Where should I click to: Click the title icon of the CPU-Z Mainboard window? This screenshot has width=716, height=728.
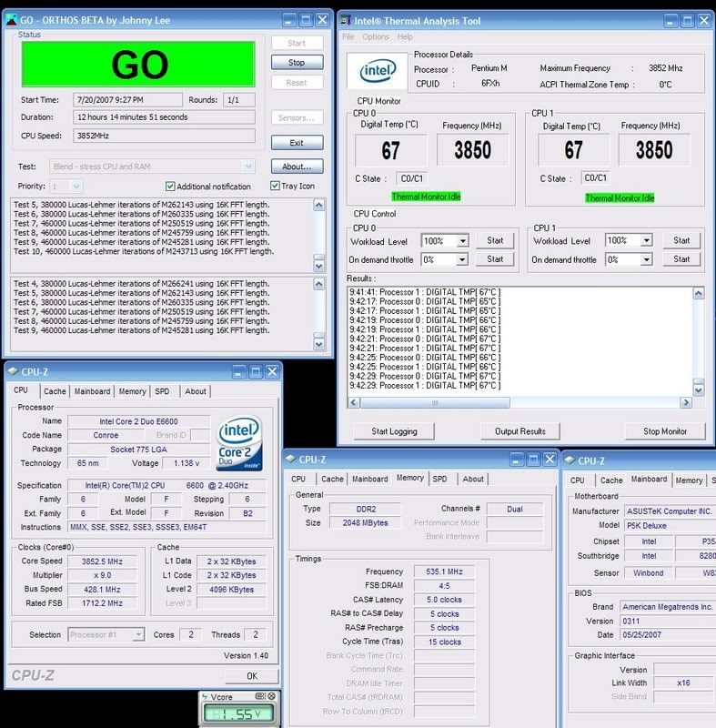[x=570, y=460]
